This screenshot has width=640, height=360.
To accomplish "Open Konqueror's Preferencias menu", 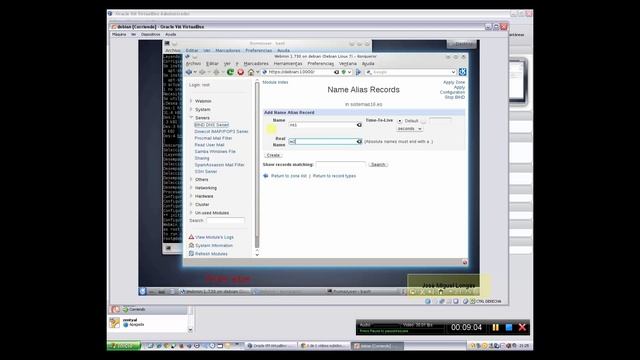I will [321, 64].
